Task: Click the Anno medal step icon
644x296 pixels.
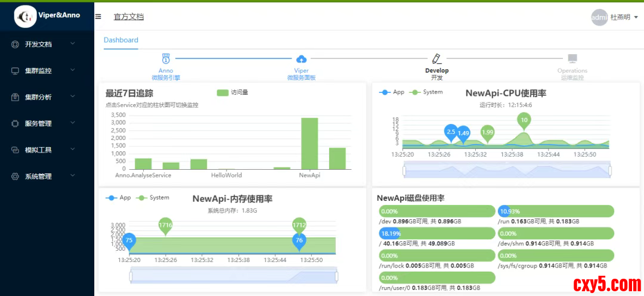Action: click(166, 58)
